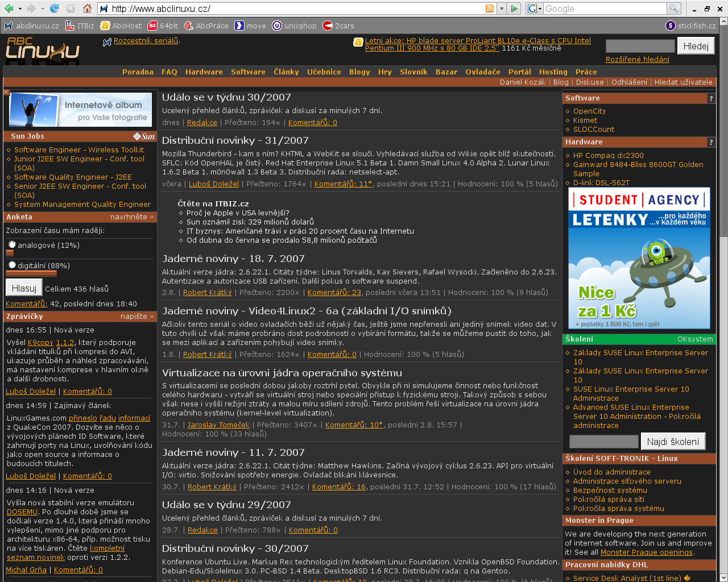Open the FAQ menu item
Image resolution: width=728 pixels, height=582 pixels.
(169, 72)
